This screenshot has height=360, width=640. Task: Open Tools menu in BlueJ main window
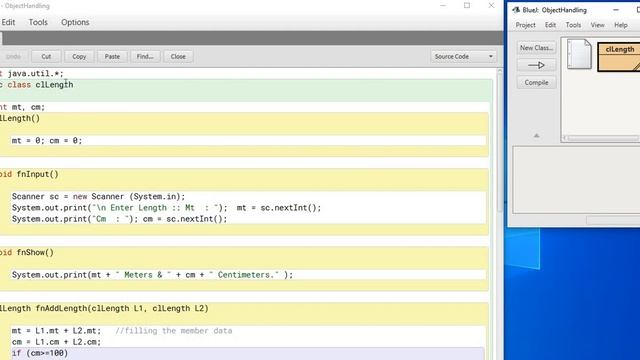point(573,25)
